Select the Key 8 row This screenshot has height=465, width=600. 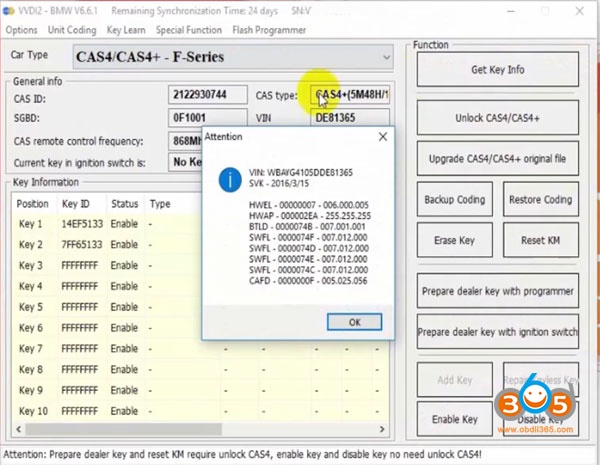[x=201, y=370]
